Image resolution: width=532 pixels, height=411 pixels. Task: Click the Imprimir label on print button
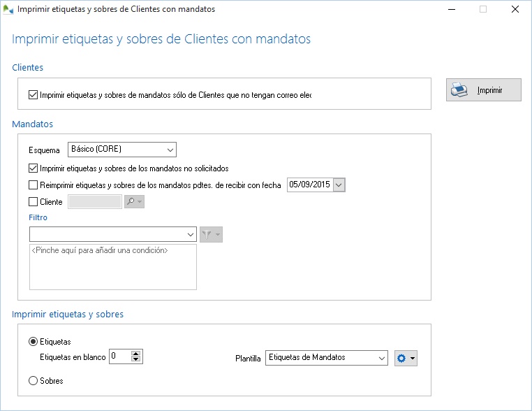[489, 90]
